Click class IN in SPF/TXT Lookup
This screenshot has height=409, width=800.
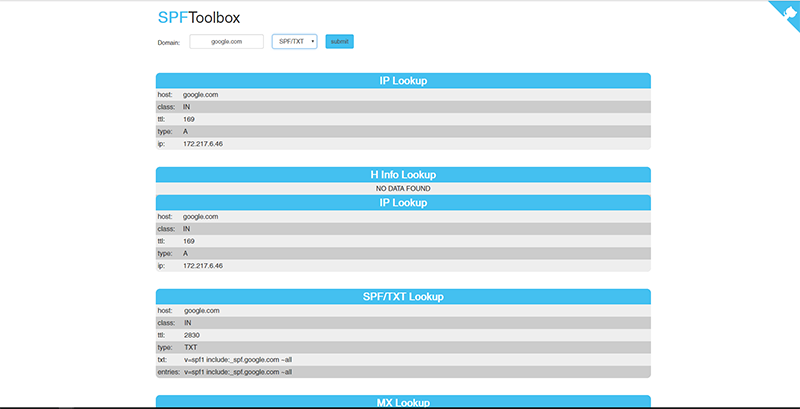pos(187,323)
